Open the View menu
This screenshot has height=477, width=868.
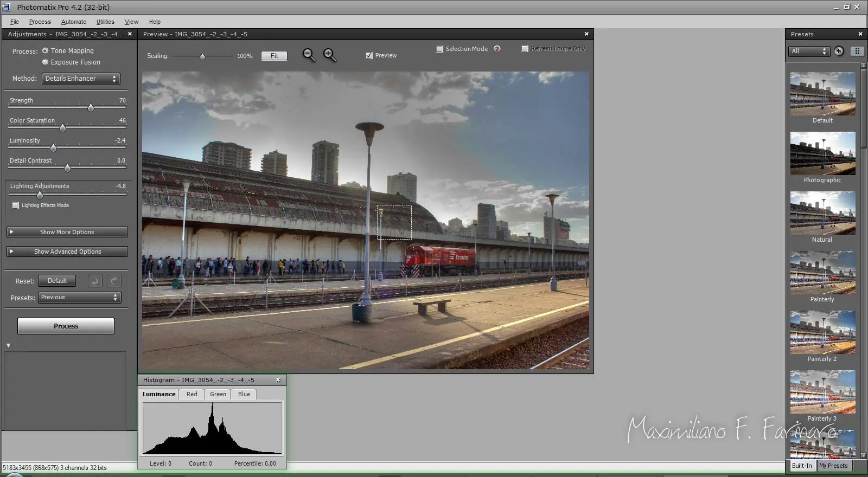(x=131, y=22)
